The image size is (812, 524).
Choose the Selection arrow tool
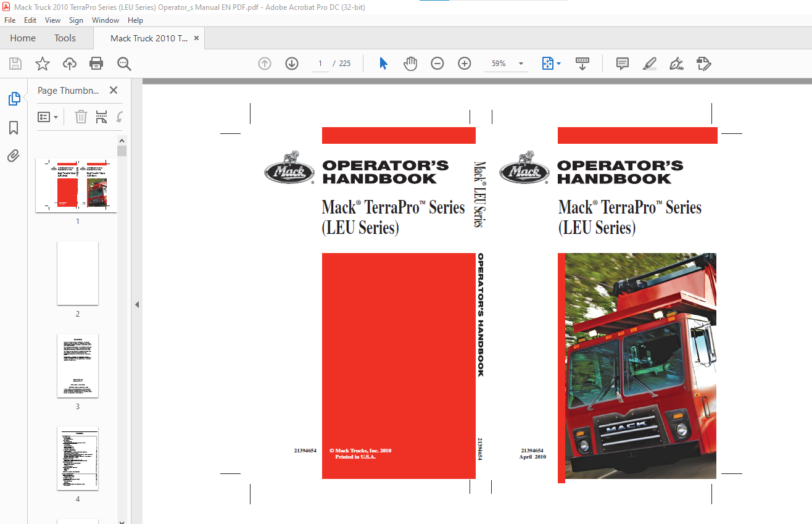383,64
